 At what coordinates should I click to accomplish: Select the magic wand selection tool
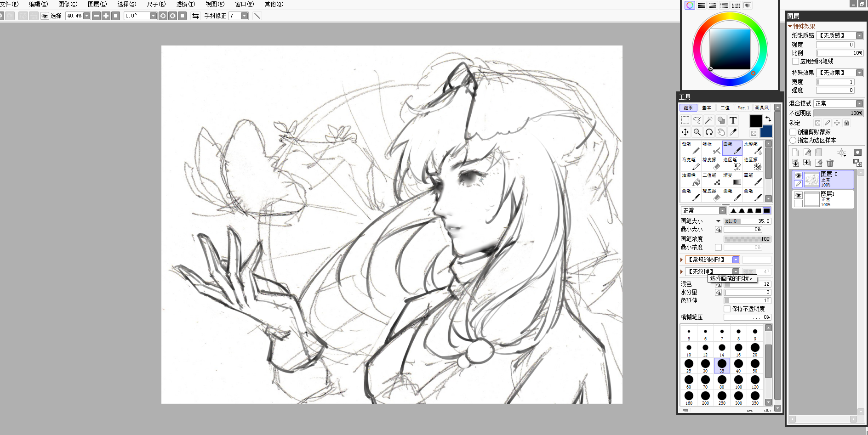click(709, 120)
